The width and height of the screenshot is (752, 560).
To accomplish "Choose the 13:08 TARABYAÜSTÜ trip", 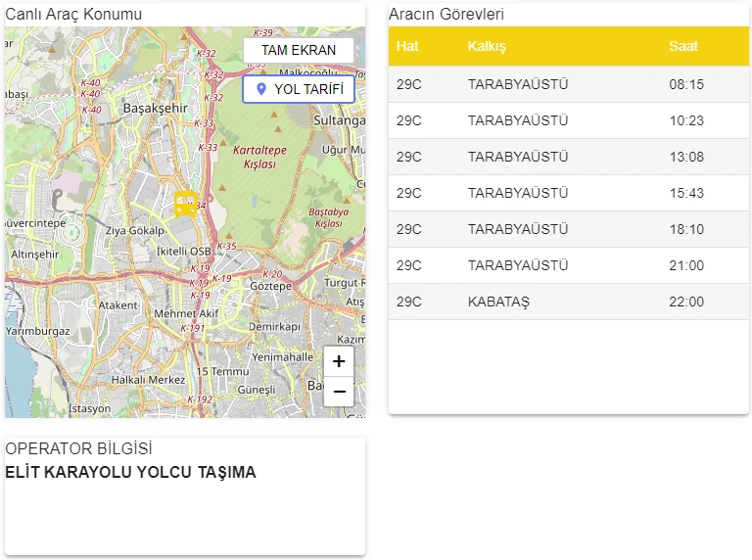I will pyautogui.click(x=568, y=157).
